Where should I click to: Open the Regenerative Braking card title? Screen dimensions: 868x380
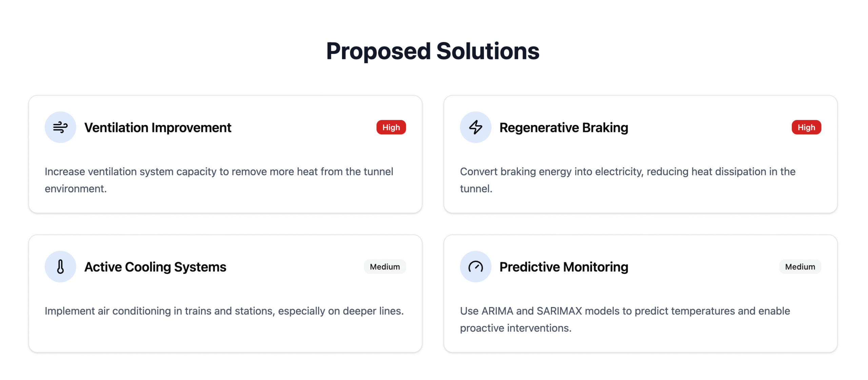click(564, 128)
